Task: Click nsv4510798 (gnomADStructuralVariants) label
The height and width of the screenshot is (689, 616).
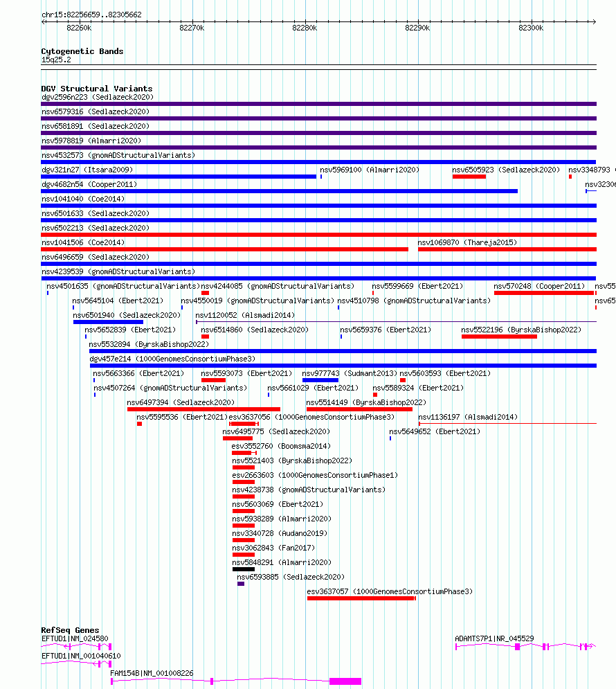Action: tap(414, 301)
